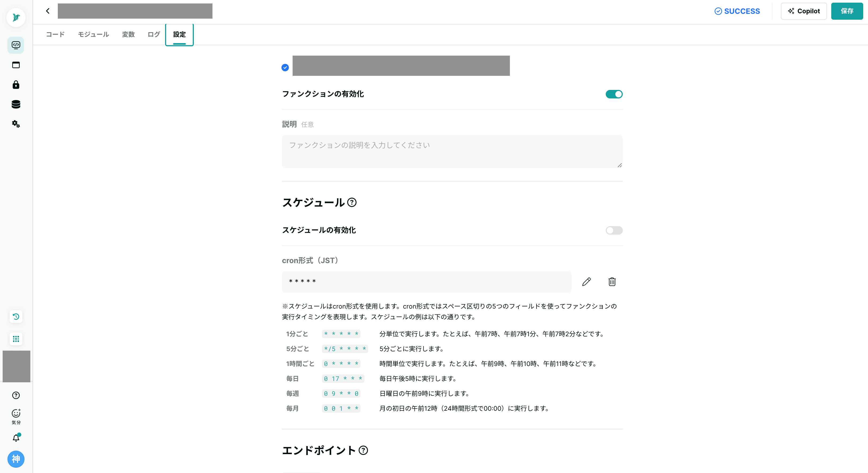Select the 設定 tab
Viewport: 868px width, 473px height.
(179, 35)
